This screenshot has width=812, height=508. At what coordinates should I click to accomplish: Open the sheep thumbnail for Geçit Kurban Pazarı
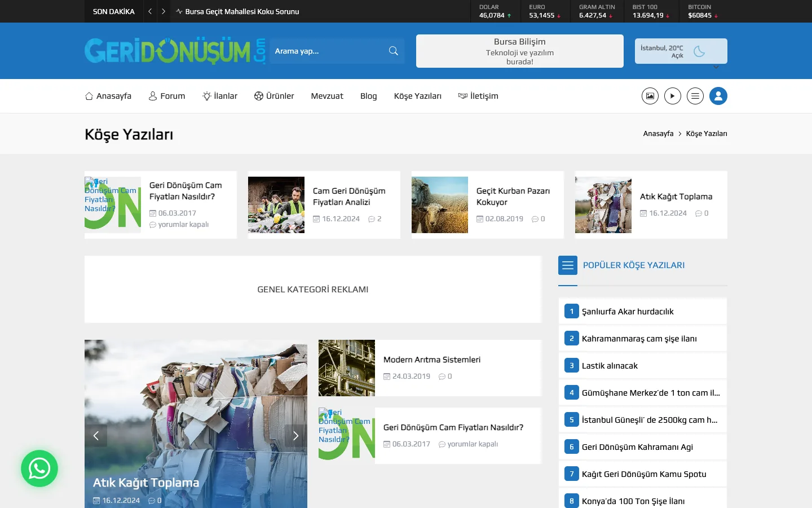click(440, 205)
